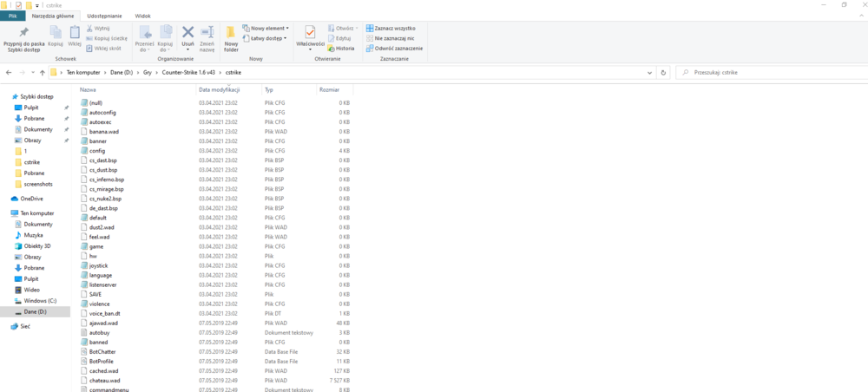The height and width of the screenshot is (392, 868).
Task: Click the Wklej clipboard icon
Action: point(75,33)
